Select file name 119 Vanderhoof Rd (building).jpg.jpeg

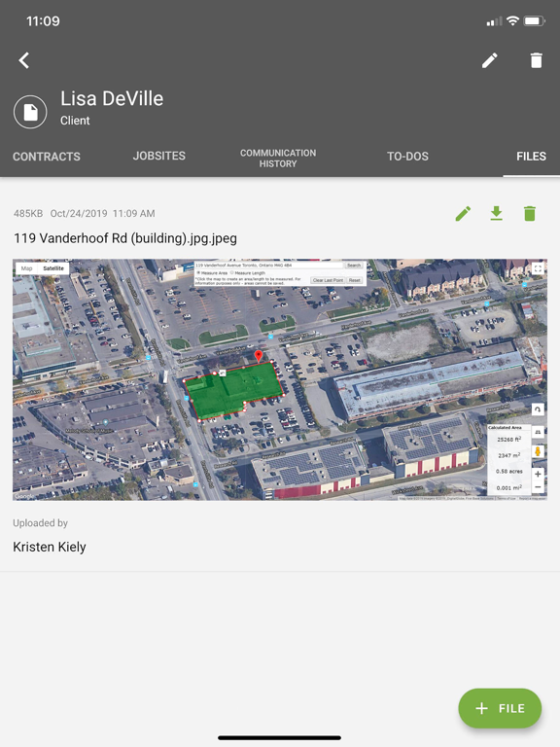coord(125,238)
